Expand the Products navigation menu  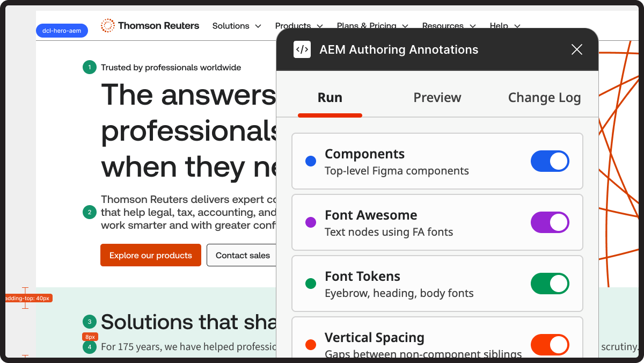coord(299,26)
